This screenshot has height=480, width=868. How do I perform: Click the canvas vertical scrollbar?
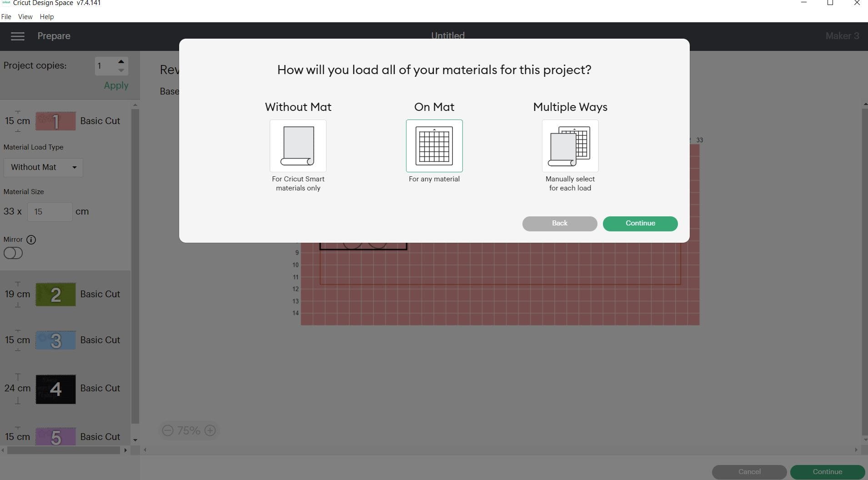tap(865, 272)
